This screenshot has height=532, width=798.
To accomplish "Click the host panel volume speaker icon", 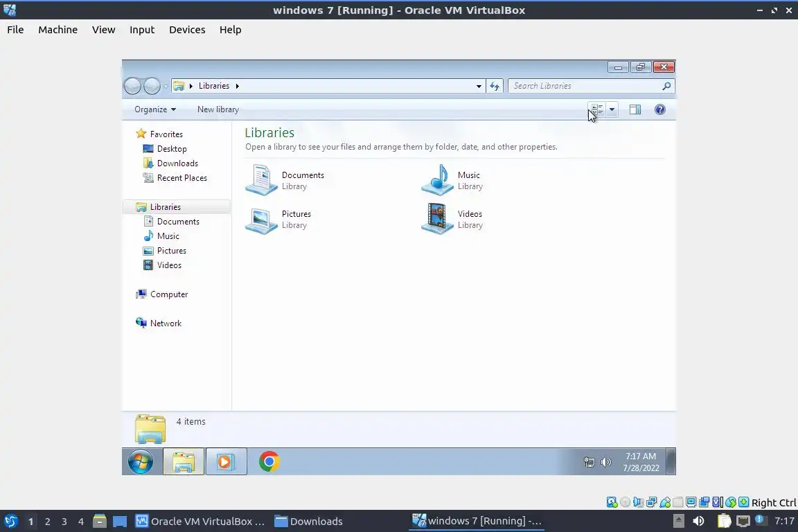I will tap(698, 521).
